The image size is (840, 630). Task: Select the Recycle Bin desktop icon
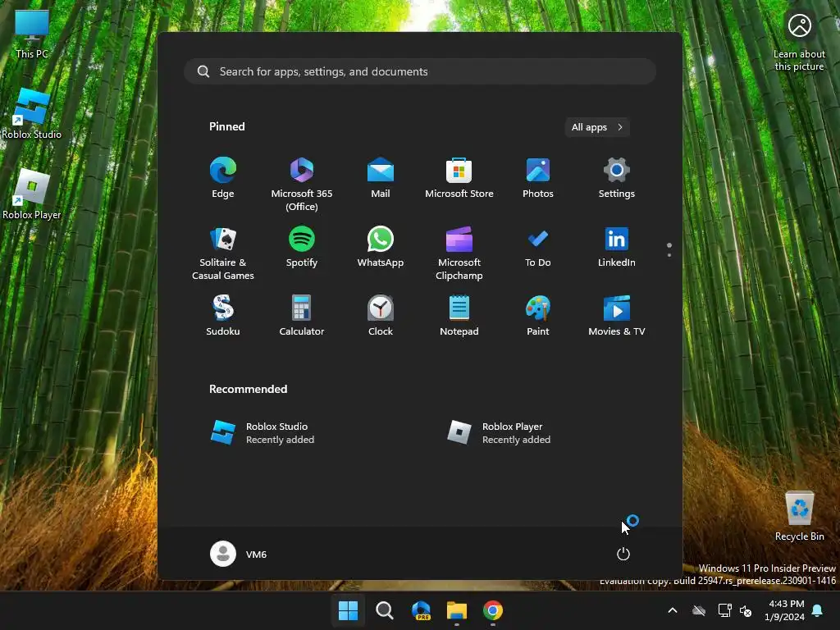point(799,515)
